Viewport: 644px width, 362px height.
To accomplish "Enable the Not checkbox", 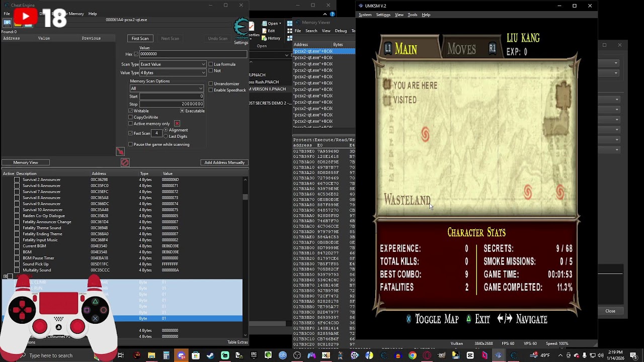I will (x=211, y=71).
